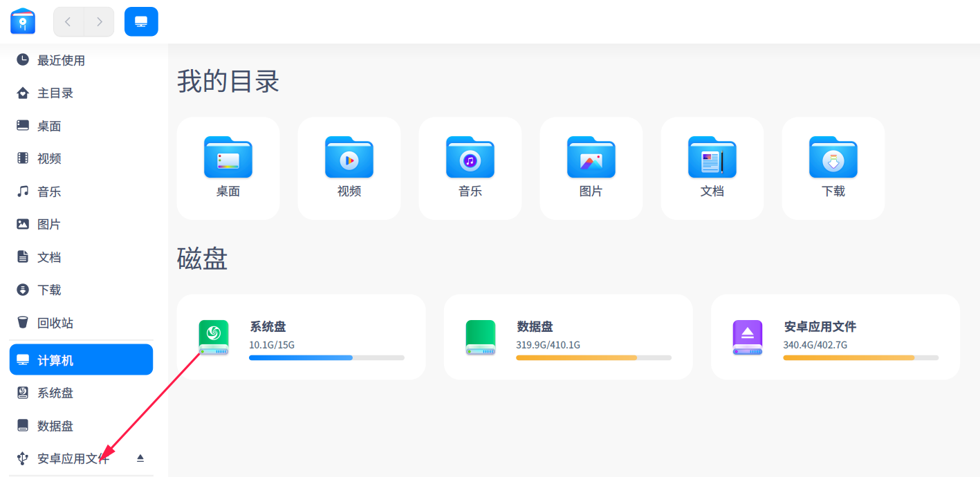Select 音乐 in the sidebar
The width and height of the screenshot is (980, 477).
82,191
